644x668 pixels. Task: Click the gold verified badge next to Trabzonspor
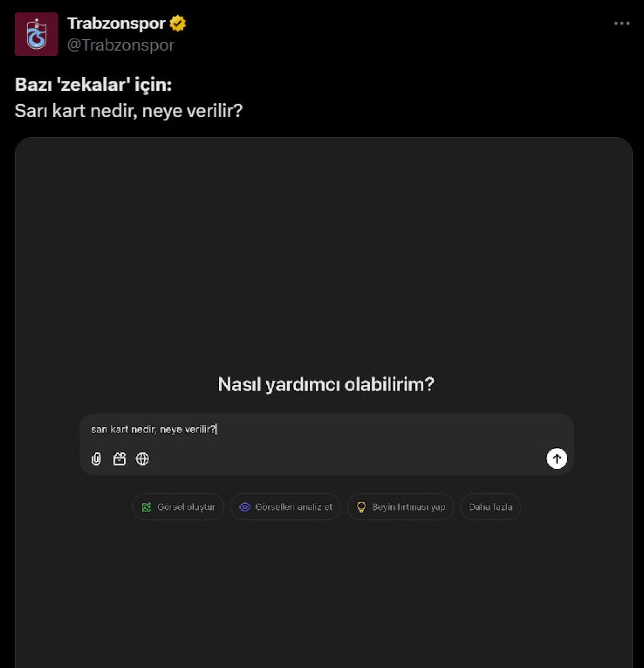(178, 24)
